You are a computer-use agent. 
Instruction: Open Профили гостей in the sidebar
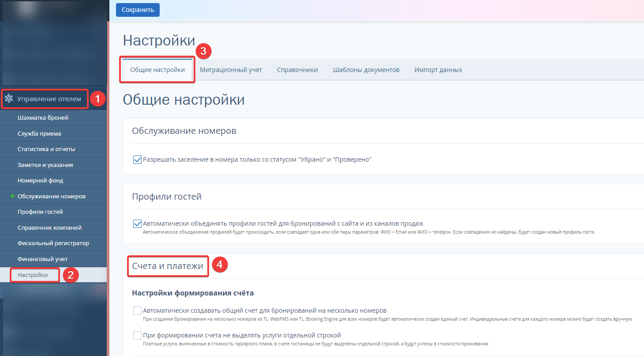click(53, 212)
